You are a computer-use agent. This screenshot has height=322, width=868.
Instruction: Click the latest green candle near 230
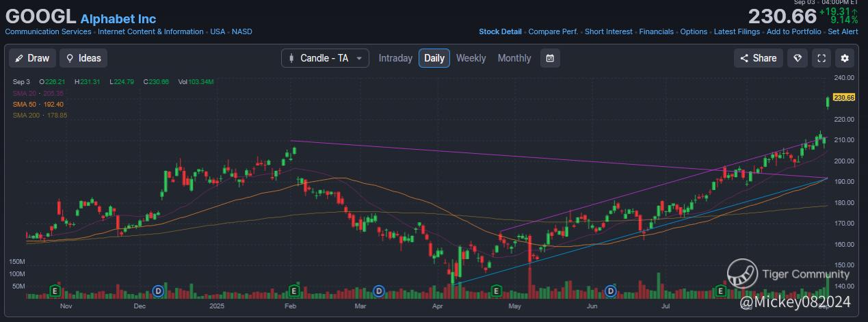(828, 102)
